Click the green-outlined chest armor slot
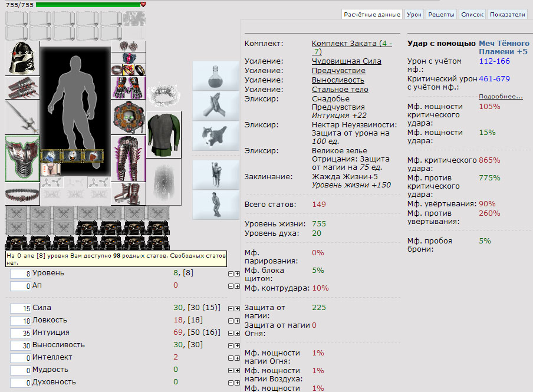The height and width of the screenshot is (392, 533). coord(22,159)
